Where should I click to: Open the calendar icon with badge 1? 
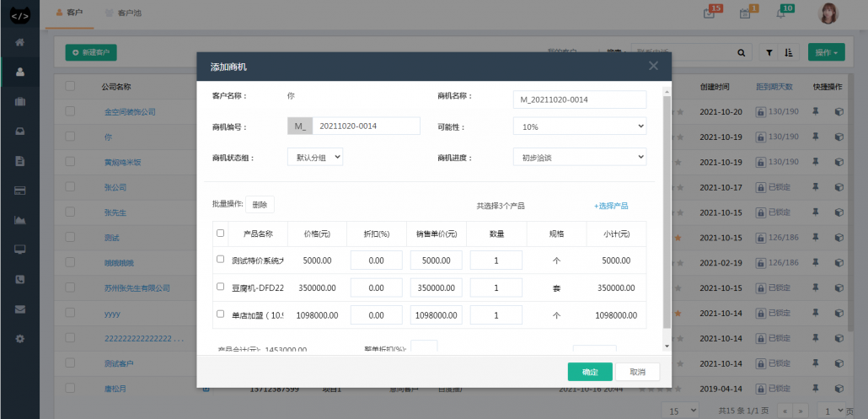(x=745, y=13)
